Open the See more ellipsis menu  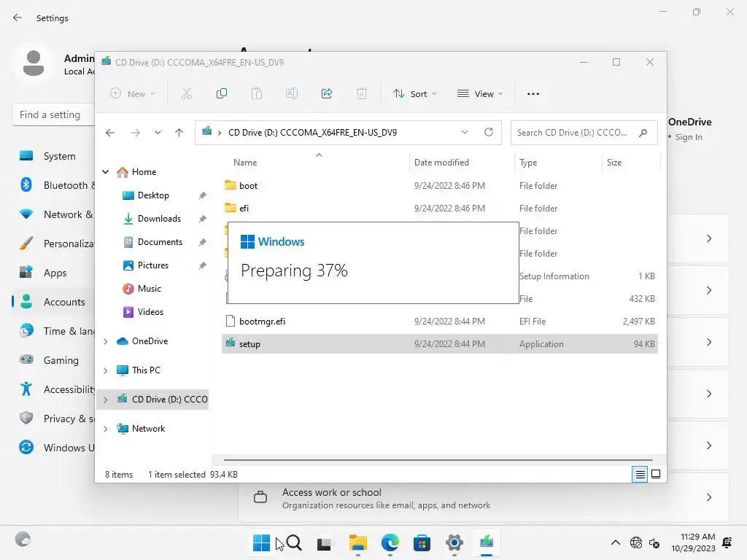pyautogui.click(x=533, y=94)
